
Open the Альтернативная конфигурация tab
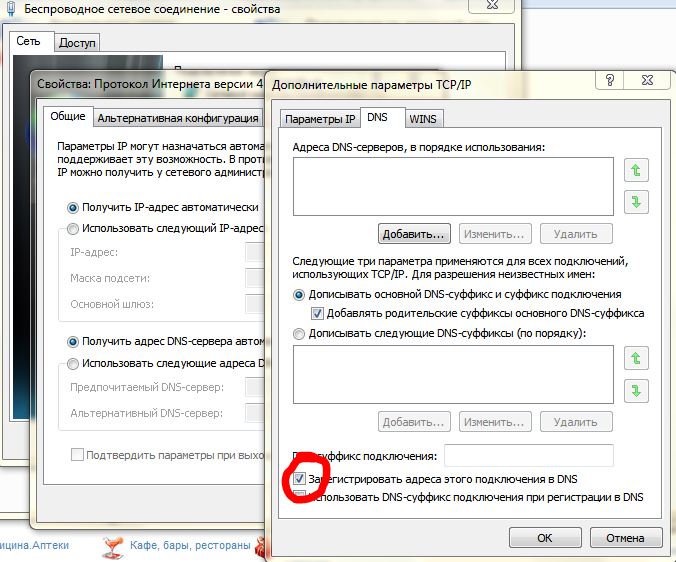point(177,119)
